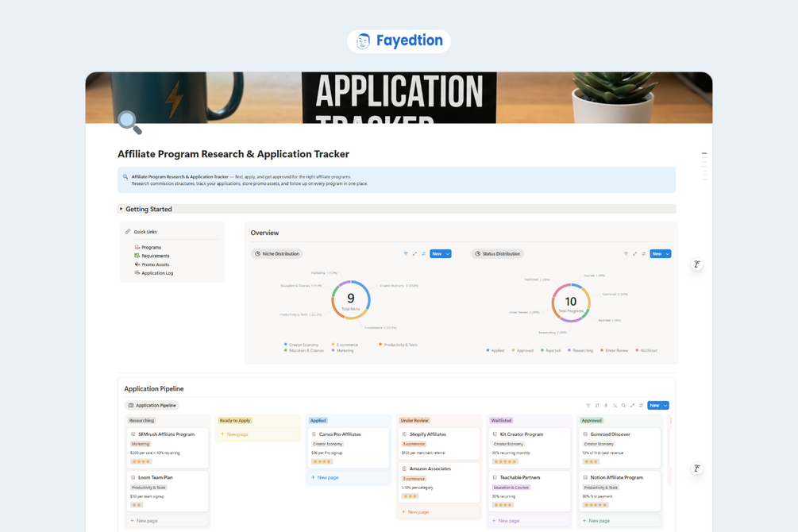Click New button in Niche Distribution

click(438, 253)
